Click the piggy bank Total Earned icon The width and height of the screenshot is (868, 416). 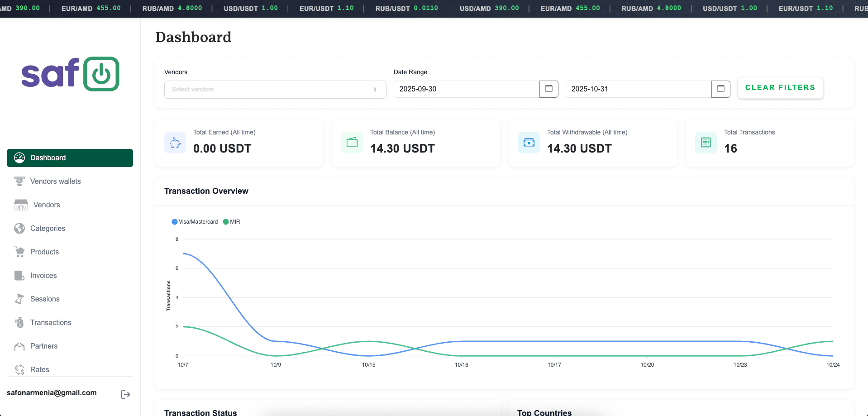point(175,143)
